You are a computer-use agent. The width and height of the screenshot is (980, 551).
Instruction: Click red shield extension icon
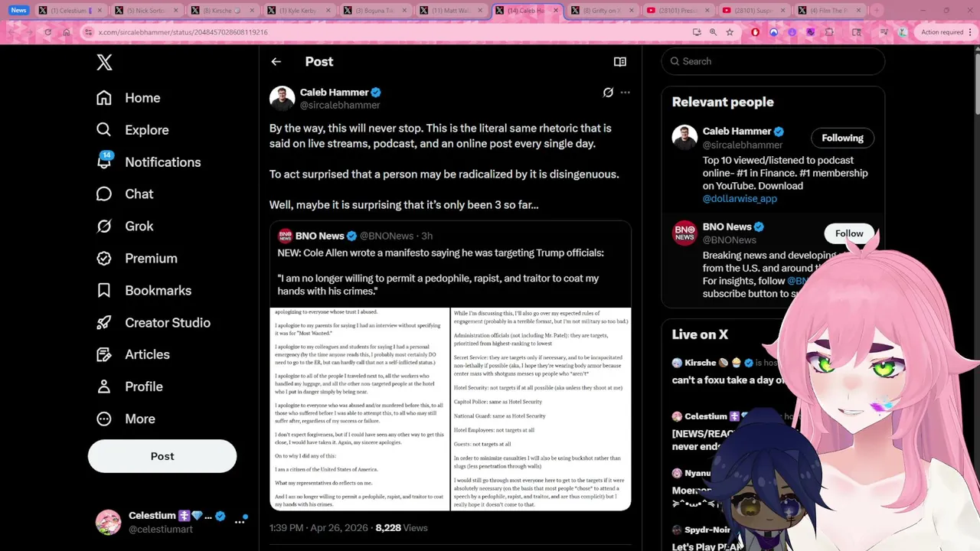pyautogui.click(x=756, y=32)
